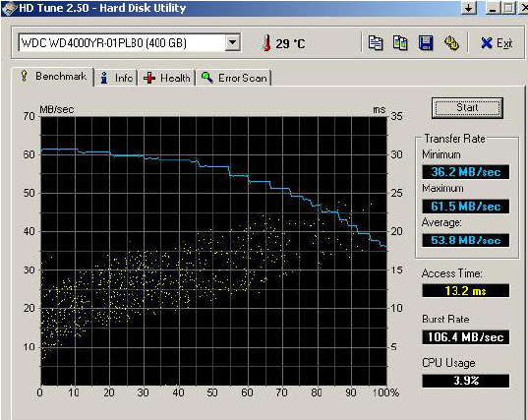Click the copy screenshot to clipboard icon
The width and height of the screenshot is (528, 420).
(x=400, y=42)
